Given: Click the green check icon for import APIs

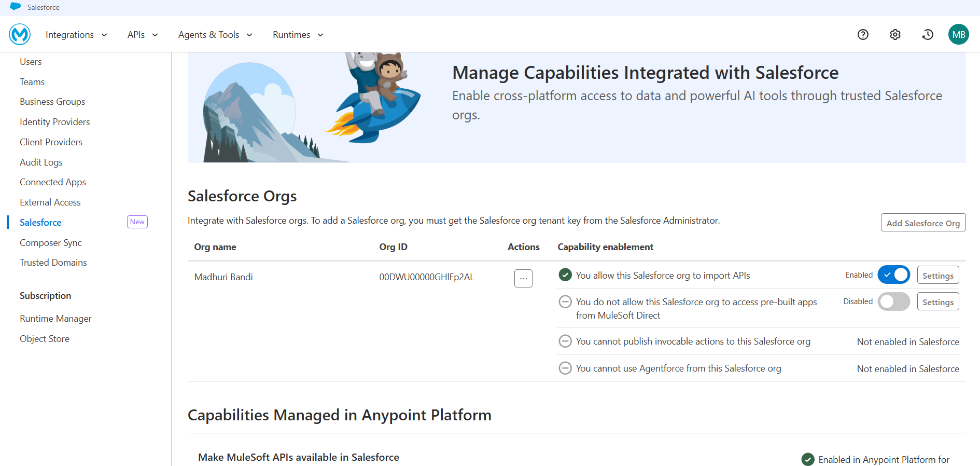Looking at the screenshot, I should (565, 275).
